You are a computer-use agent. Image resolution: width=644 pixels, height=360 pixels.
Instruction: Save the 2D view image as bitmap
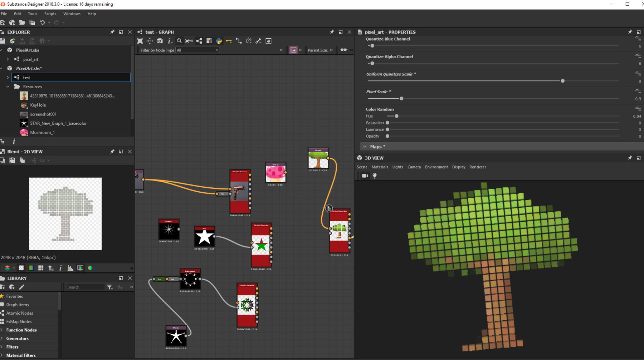[x=12, y=161]
